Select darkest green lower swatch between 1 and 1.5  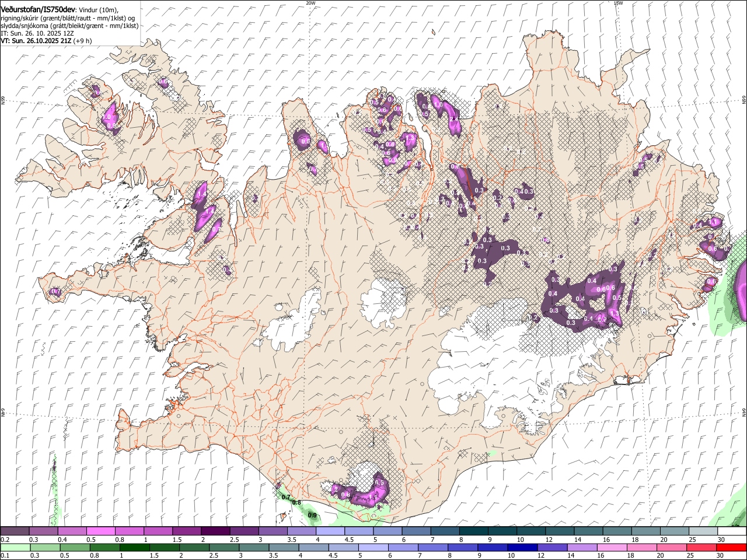click(x=135, y=547)
